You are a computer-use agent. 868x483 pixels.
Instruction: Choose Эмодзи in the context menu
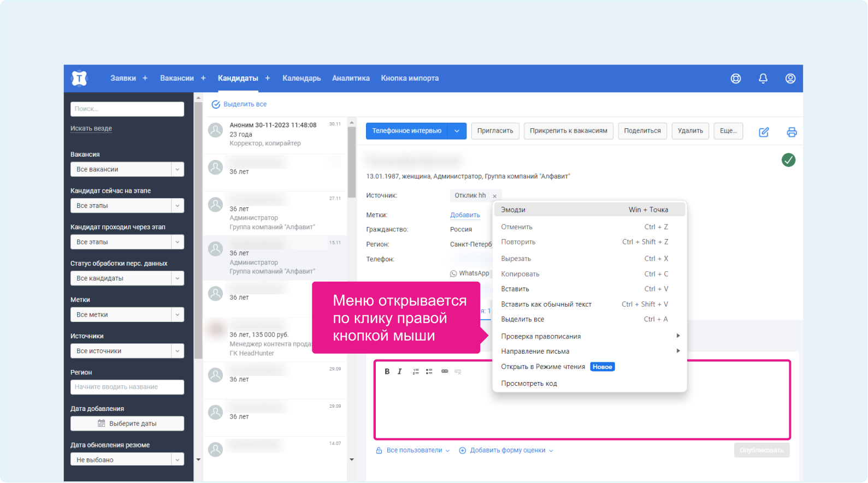[x=589, y=210]
